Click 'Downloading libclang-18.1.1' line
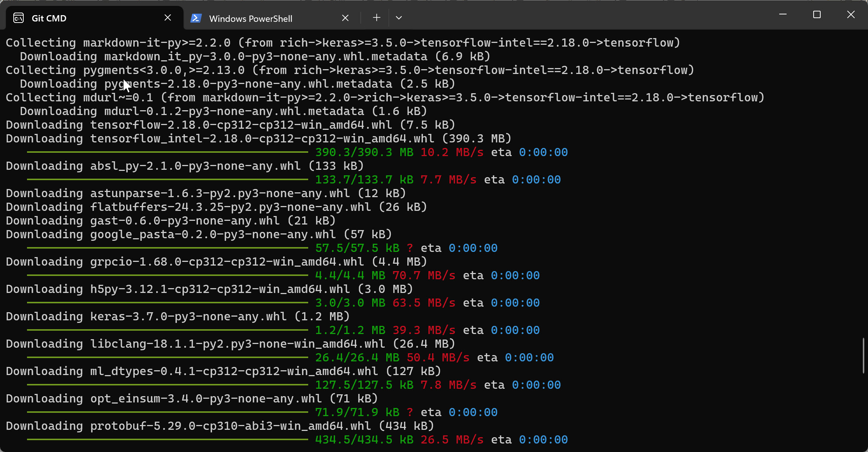 (x=231, y=344)
